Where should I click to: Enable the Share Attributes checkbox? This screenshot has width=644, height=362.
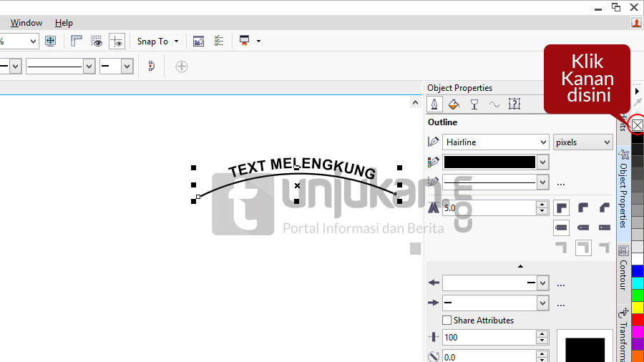point(447,320)
